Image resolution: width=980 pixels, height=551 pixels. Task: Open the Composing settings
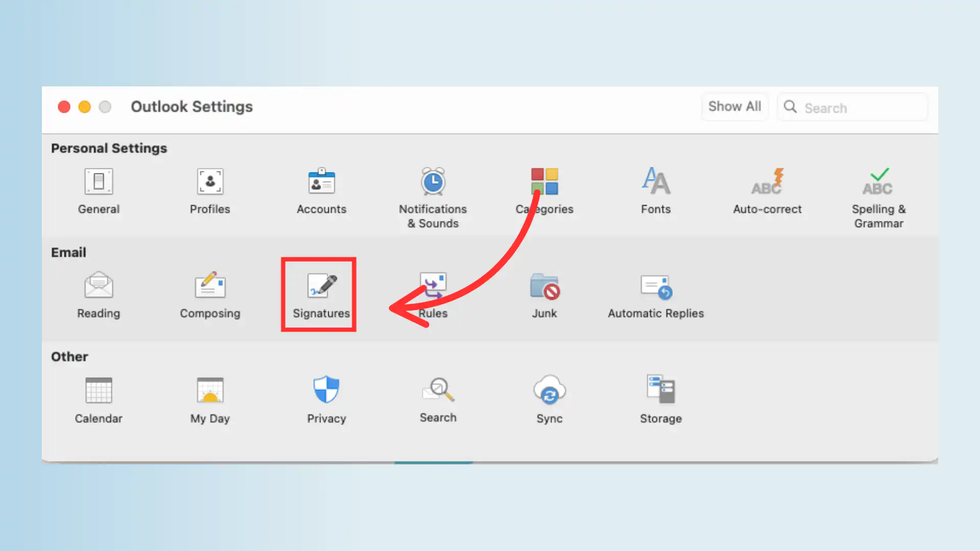coord(210,295)
